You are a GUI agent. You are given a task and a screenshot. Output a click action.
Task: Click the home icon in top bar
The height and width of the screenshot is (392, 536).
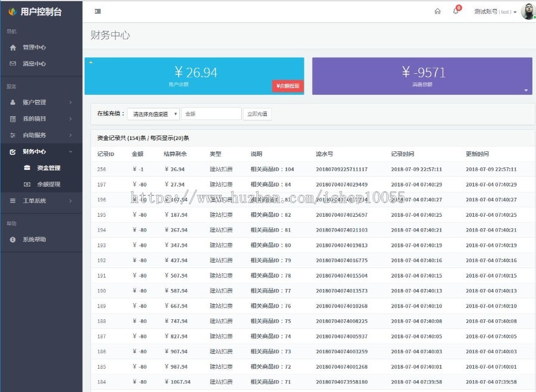pos(438,11)
